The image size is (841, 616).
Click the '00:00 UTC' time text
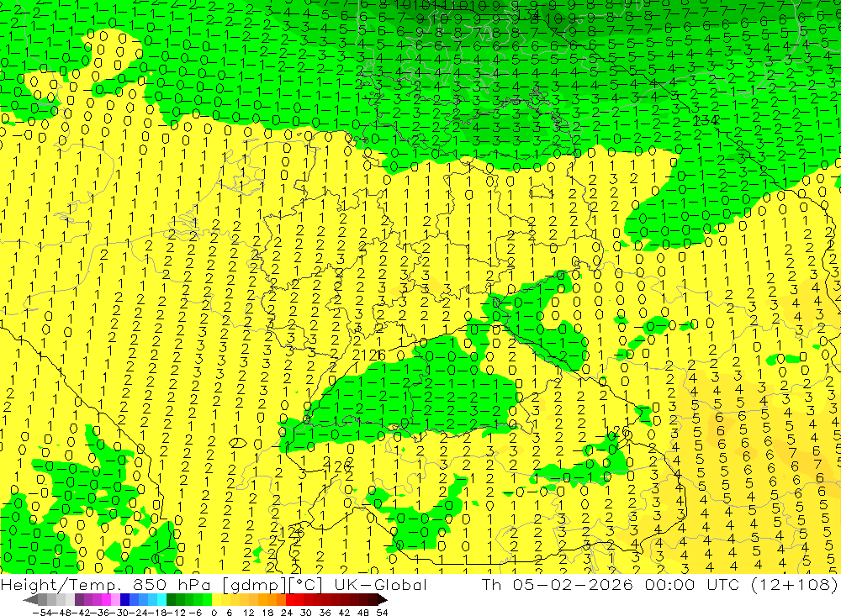pos(692,585)
